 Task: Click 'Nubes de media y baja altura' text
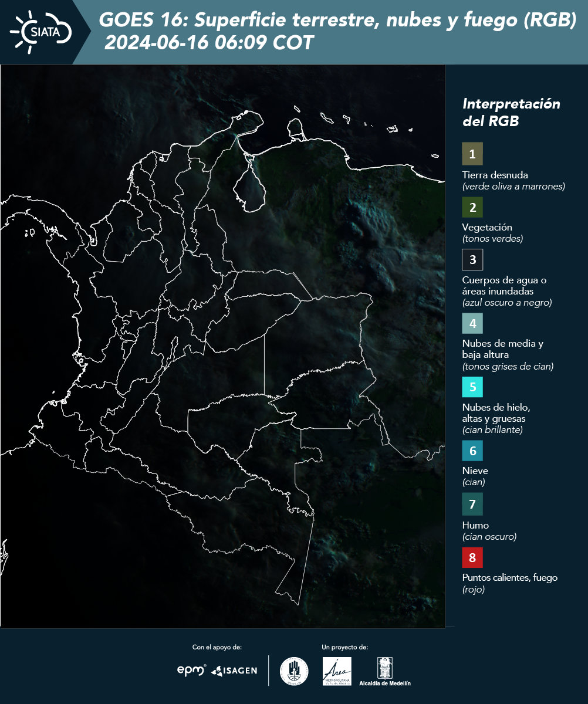[503, 349]
